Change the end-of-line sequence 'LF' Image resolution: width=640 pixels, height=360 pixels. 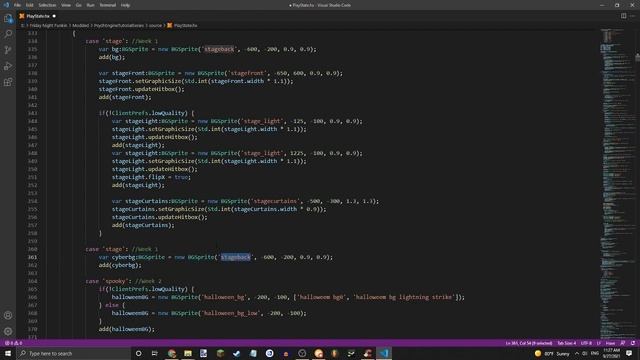click(599, 343)
